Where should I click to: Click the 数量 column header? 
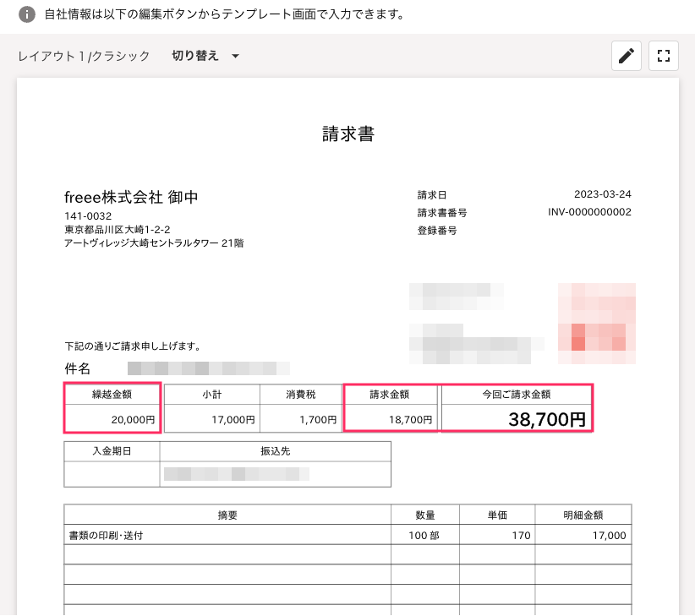point(425,515)
